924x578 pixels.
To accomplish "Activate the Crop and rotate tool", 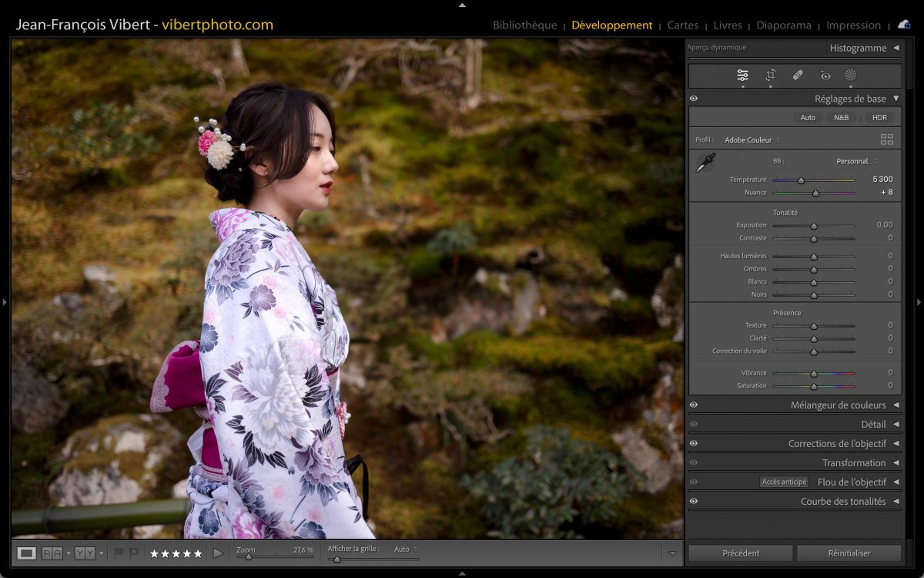I will pyautogui.click(x=770, y=75).
